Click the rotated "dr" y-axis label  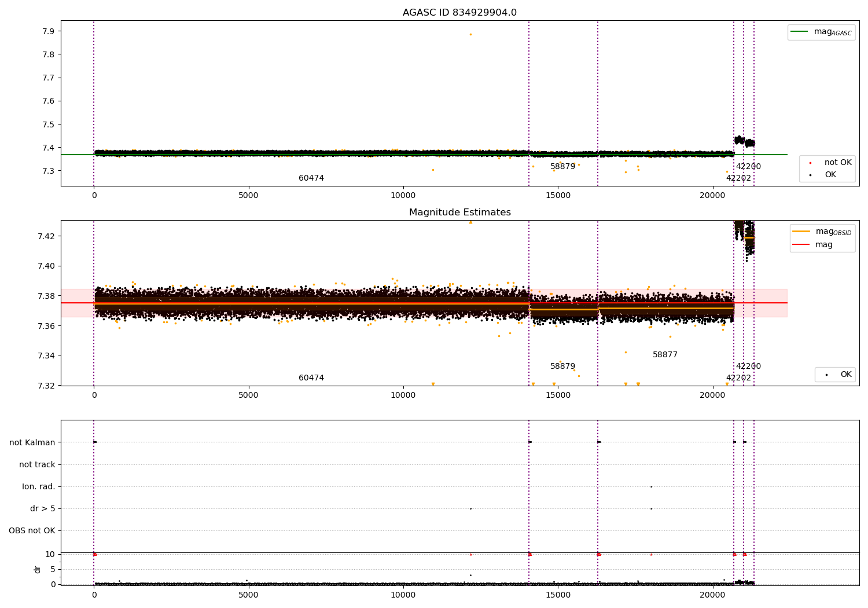(x=38, y=569)
